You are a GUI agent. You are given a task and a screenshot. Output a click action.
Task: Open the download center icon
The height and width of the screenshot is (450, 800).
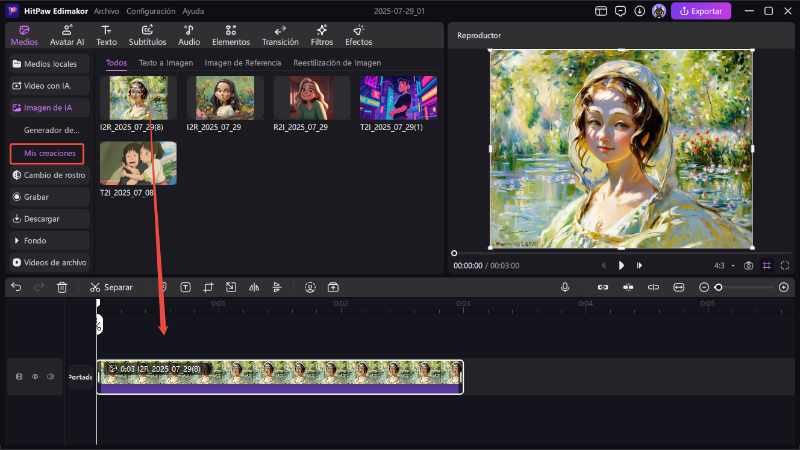click(639, 11)
